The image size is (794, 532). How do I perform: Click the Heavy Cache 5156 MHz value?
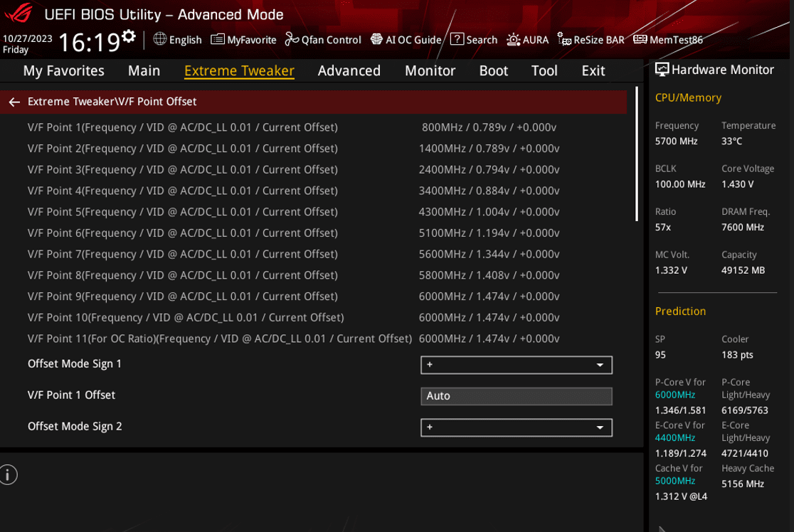click(x=743, y=484)
